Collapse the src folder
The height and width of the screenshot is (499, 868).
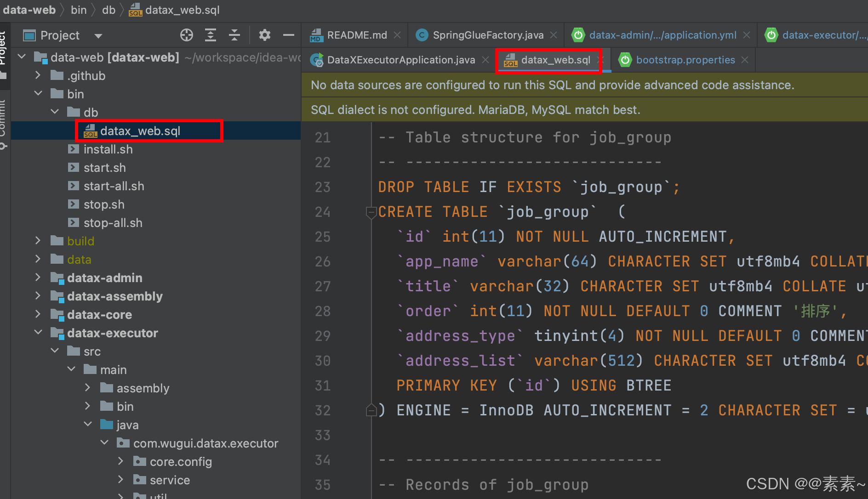point(54,351)
